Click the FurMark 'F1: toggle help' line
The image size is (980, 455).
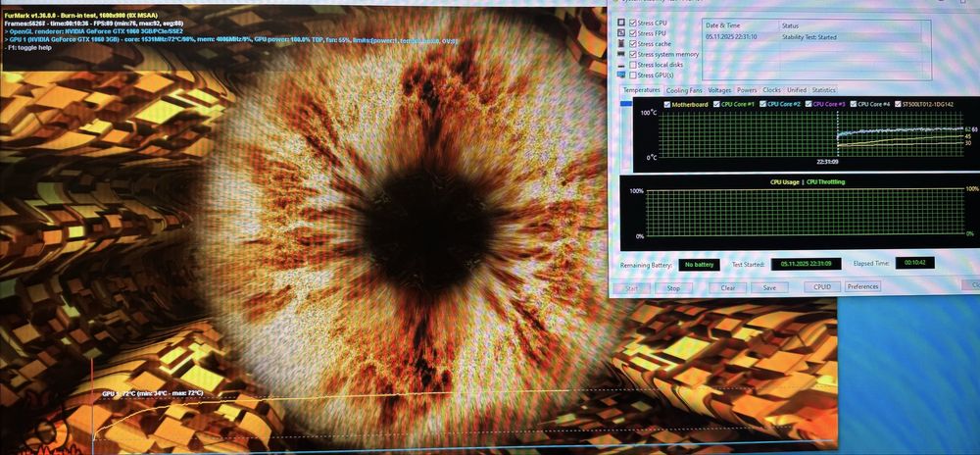(x=26, y=47)
